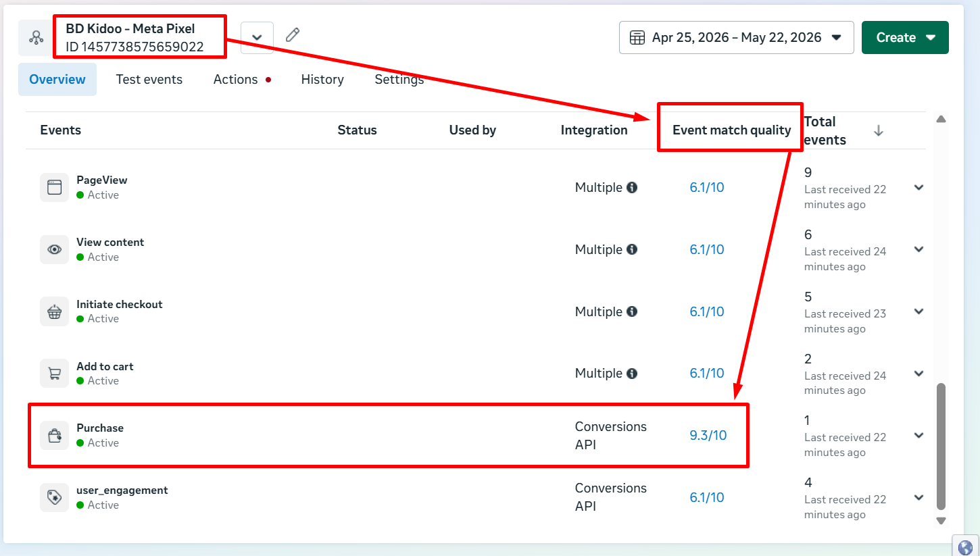Image resolution: width=980 pixels, height=556 pixels.
Task: Open the Test events tab
Action: coord(149,79)
